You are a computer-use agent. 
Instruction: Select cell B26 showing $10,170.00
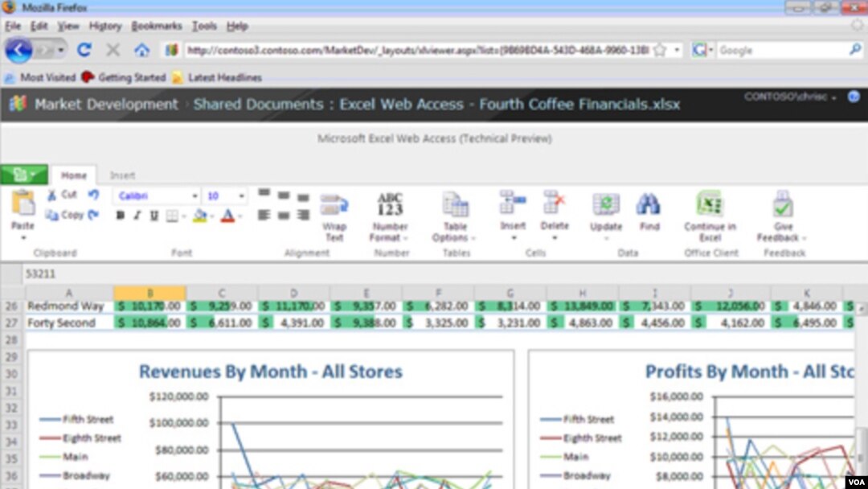coord(149,306)
